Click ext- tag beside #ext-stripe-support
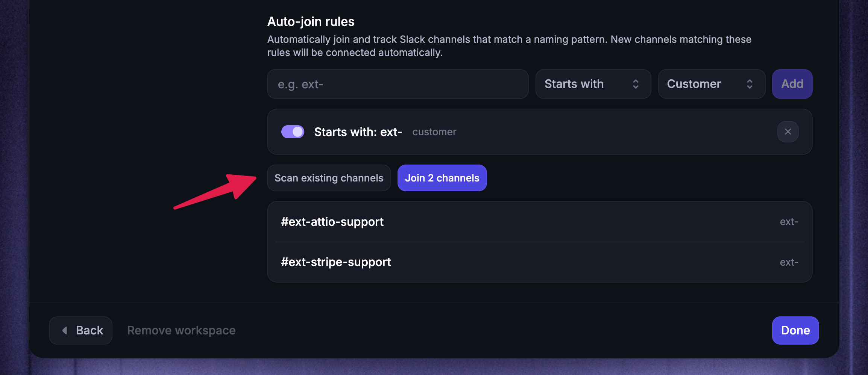This screenshot has width=868, height=375. point(789,262)
